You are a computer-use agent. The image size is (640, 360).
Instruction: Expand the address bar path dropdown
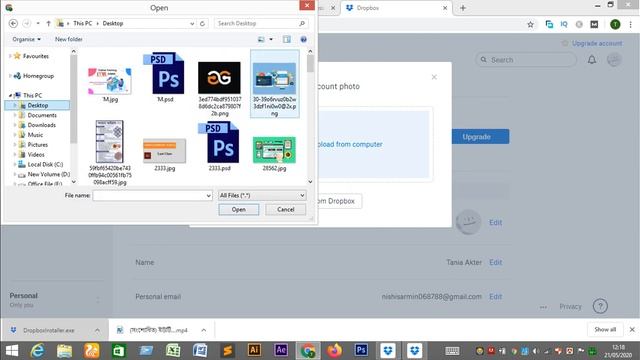point(192,24)
